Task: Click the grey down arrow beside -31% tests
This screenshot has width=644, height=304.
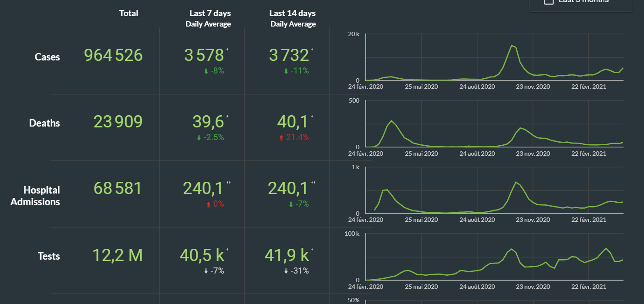Action: [x=286, y=271]
